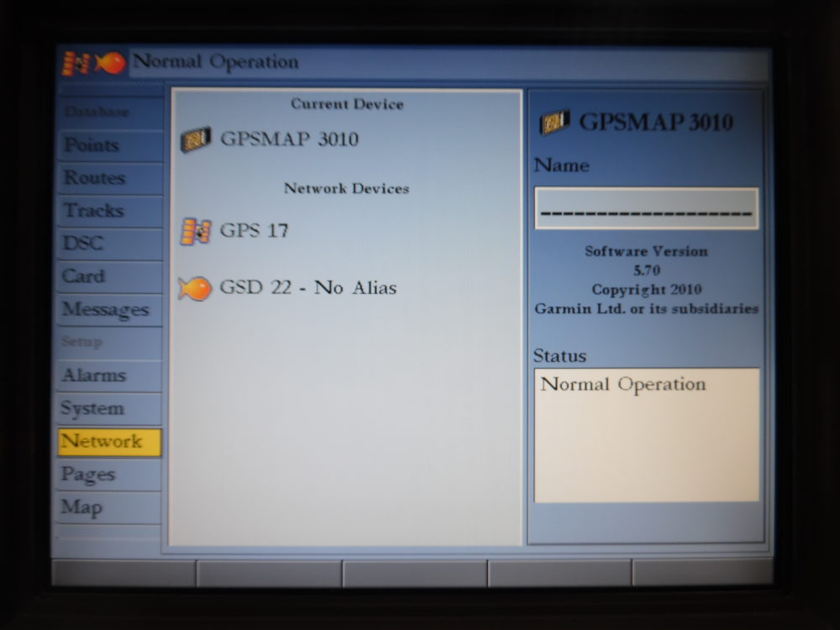
Task: Click the Garmin Ltd. or its subsidiaries text
Action: (647, 309)
